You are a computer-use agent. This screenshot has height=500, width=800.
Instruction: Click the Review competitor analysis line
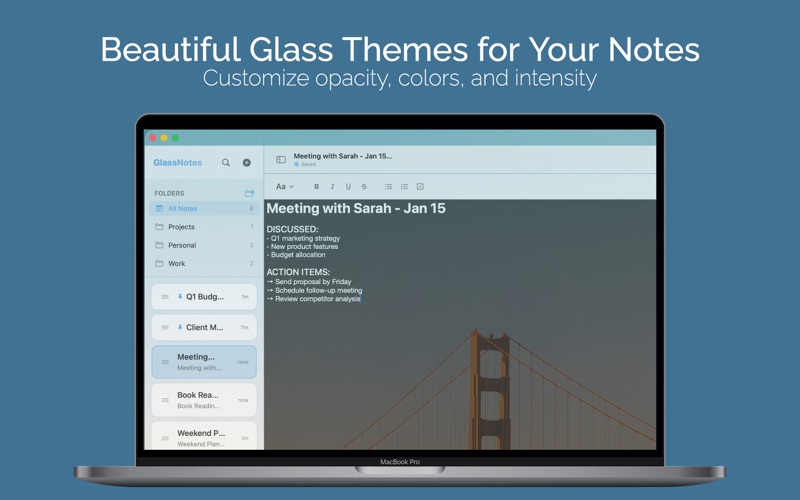coord(313,299)
